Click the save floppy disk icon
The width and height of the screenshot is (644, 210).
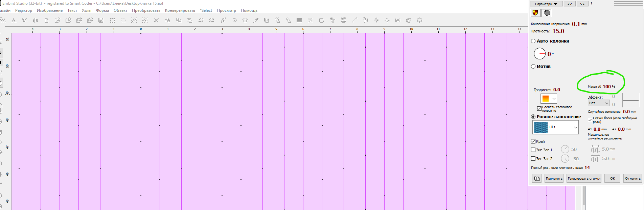101,20
